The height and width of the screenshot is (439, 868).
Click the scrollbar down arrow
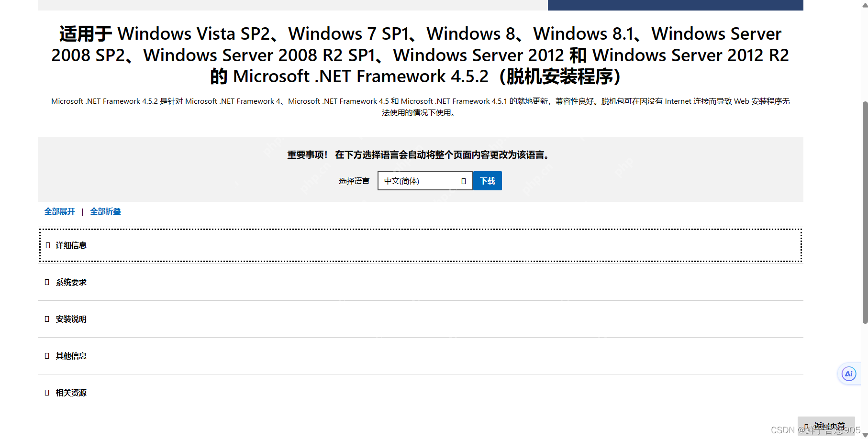[865, 435]
